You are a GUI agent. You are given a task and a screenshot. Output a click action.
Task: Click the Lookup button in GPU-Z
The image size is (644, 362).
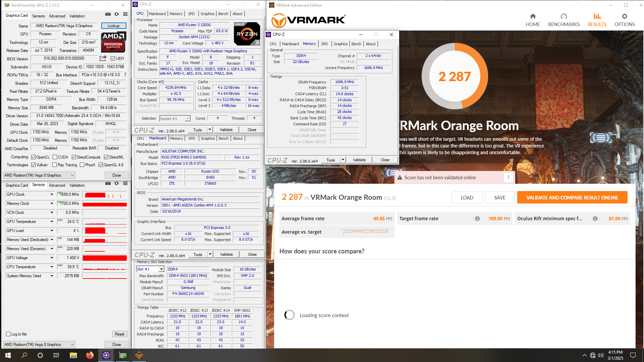(113, 26)
